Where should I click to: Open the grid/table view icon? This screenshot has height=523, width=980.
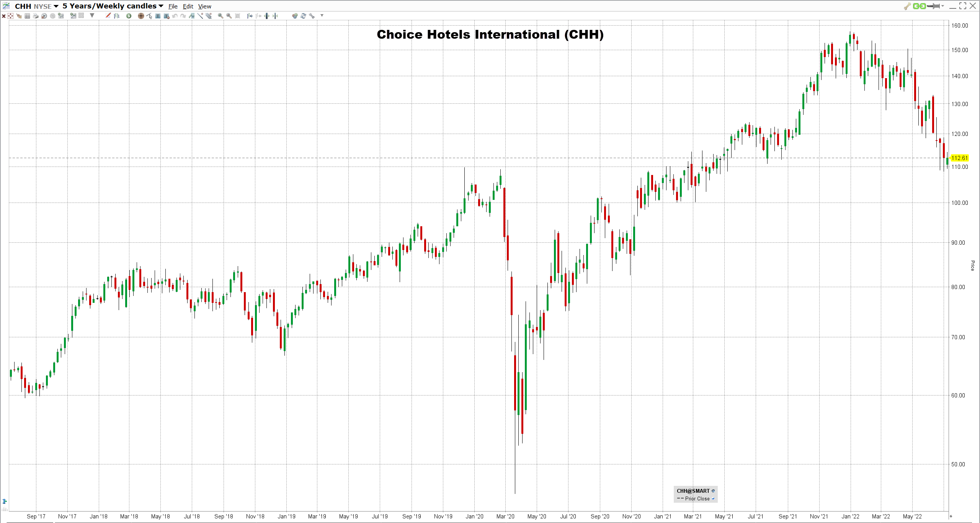(27, 16)
